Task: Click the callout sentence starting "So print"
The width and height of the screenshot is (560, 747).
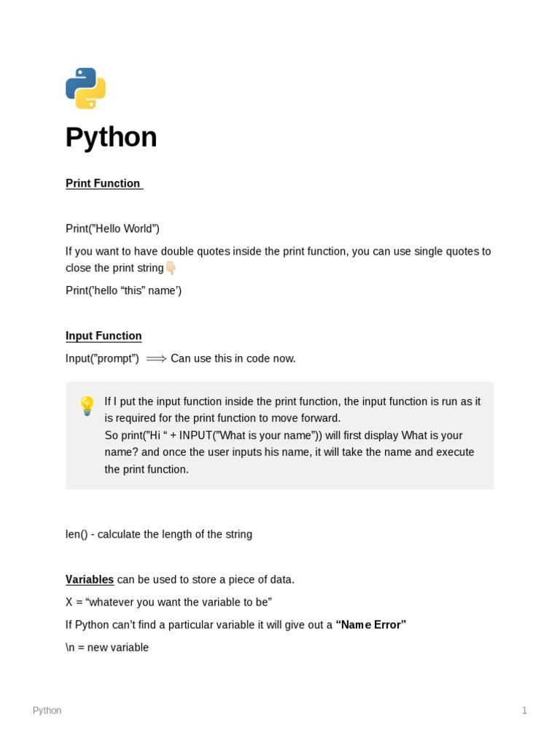Action: (284, 436)
